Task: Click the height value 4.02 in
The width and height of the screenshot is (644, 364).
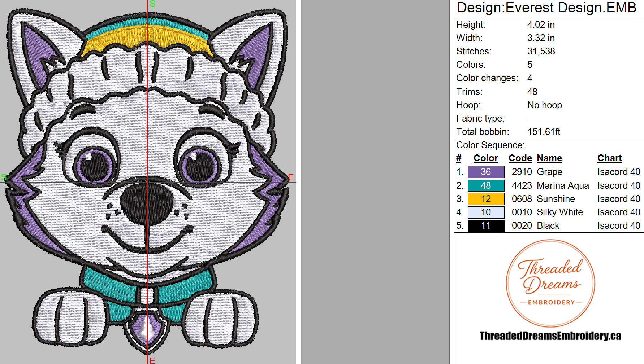Action: pyautogui.click(x=541, y=25)
